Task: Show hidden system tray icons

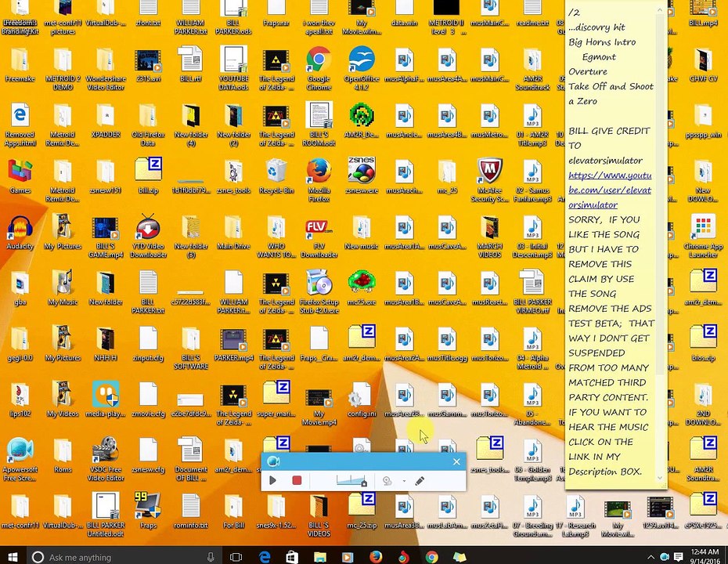Action: pyautogui.click(x=651, y=557)
